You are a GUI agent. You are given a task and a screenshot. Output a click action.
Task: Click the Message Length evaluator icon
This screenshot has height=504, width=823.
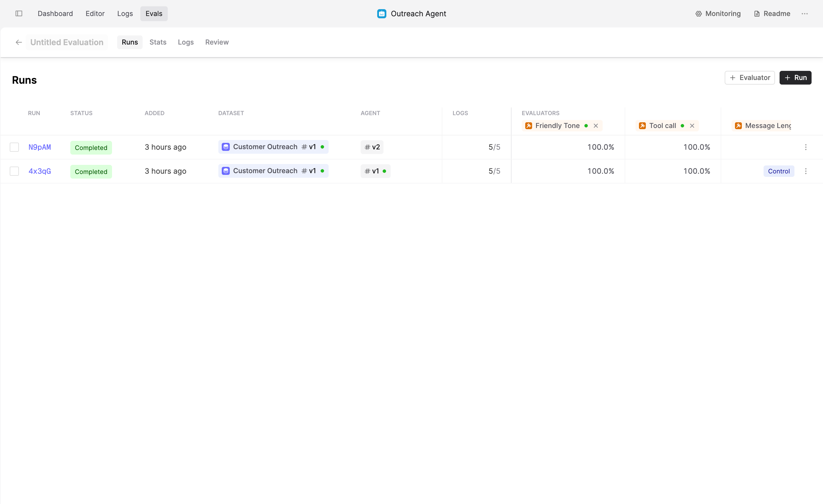point(738,126)
